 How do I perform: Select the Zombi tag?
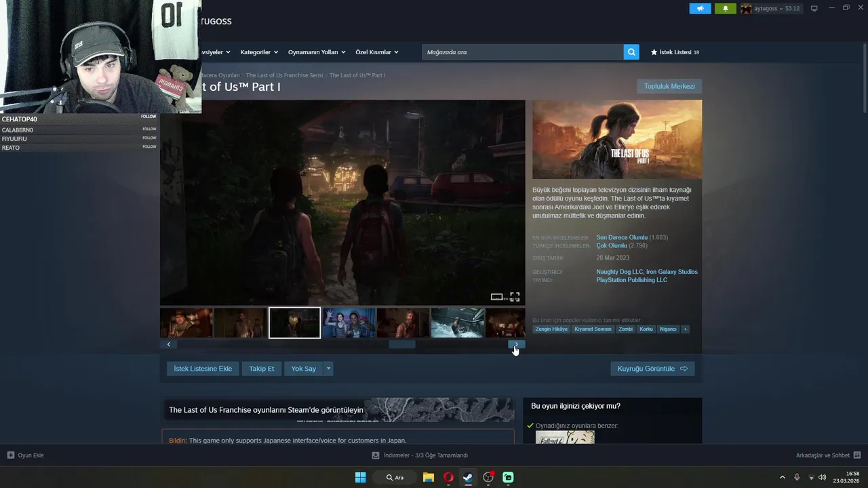[x=625, y=329]
